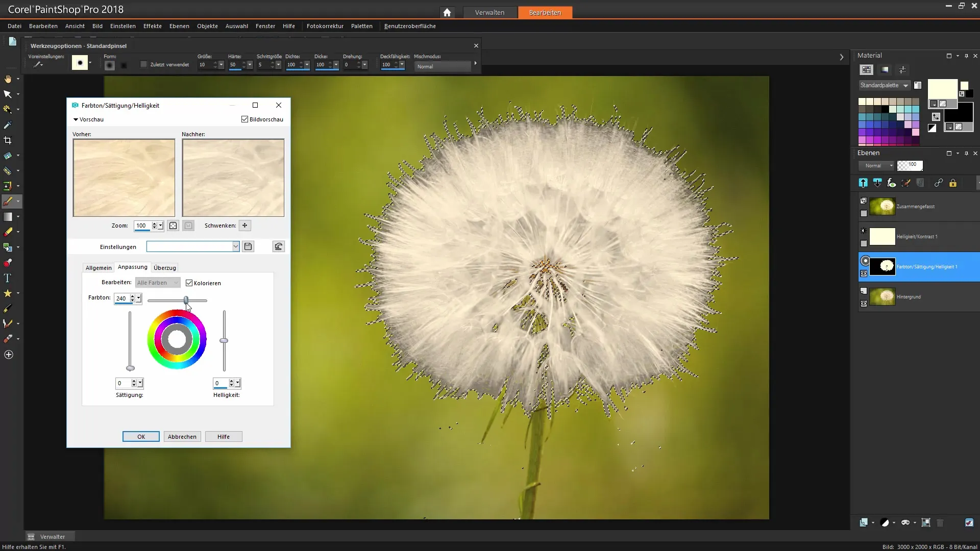
Task: Move the layer up with arrow icon
Action: pyautogui.click(x=863, y=183)
